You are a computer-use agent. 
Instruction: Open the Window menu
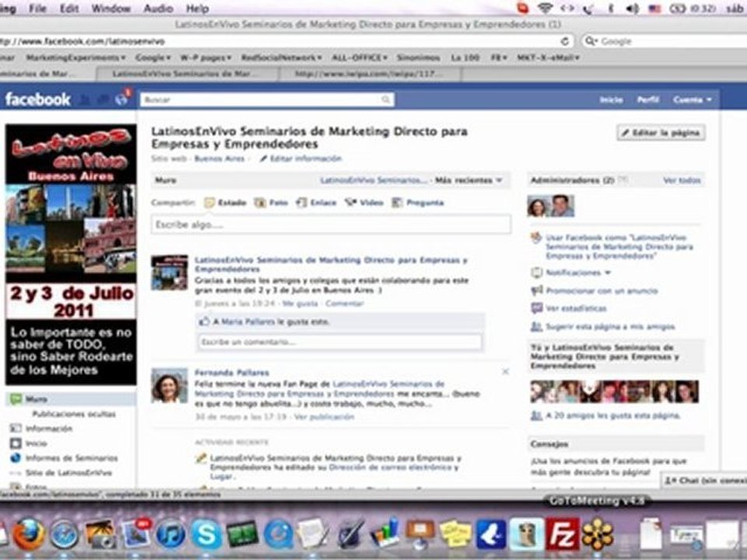click(110, 9)
